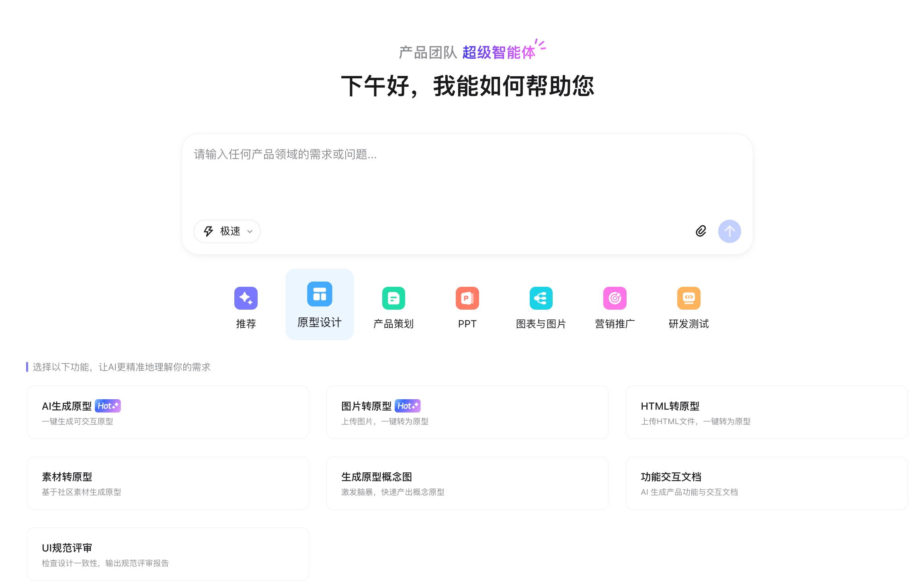Click the Hot badge on AI生成原型
This screenshot has height=588, width=922.
click(108, 406)
